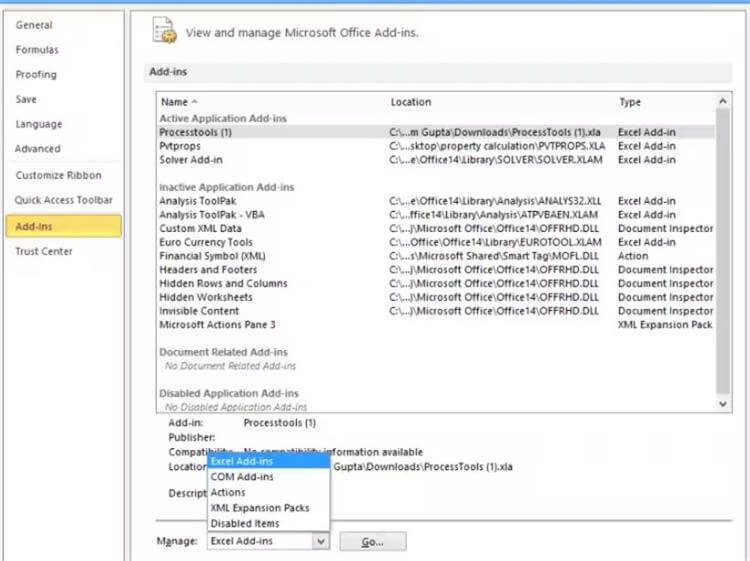Select Analysis ToolPak - VBA row

436,215
